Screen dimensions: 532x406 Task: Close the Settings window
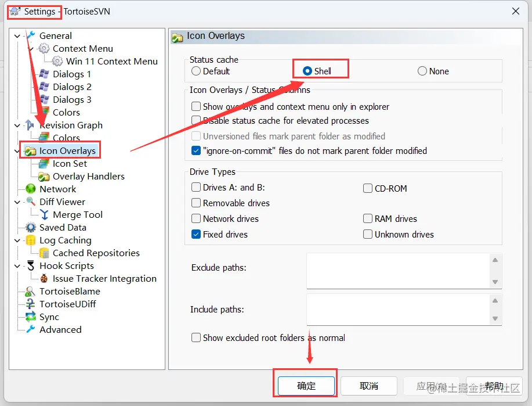pos(516,11)
